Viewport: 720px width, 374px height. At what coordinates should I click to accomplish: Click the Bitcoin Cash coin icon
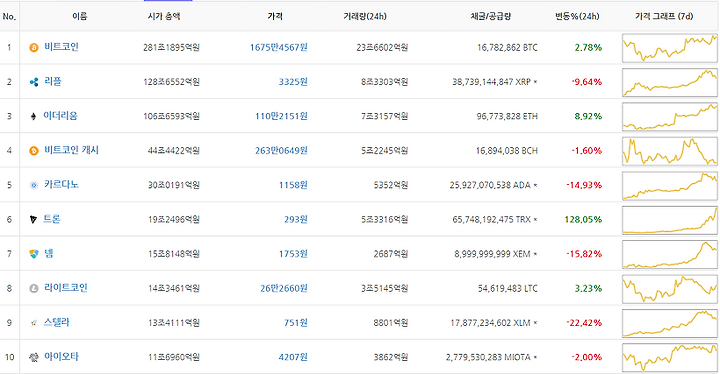34,151
